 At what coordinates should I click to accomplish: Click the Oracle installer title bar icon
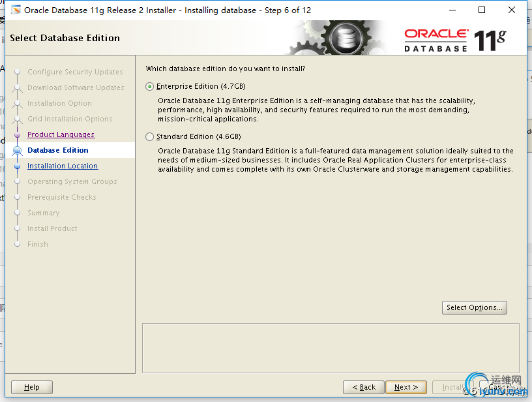tap(16, 10)
